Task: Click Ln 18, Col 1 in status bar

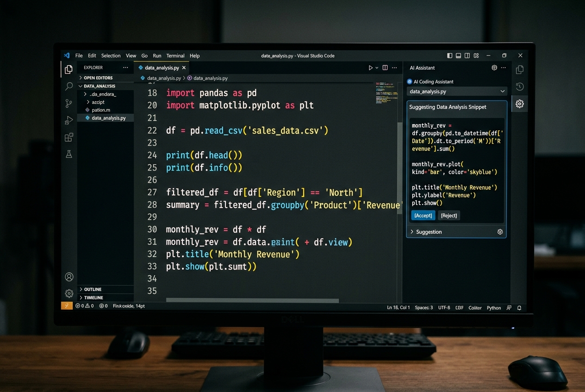Action: coord(398,307)
